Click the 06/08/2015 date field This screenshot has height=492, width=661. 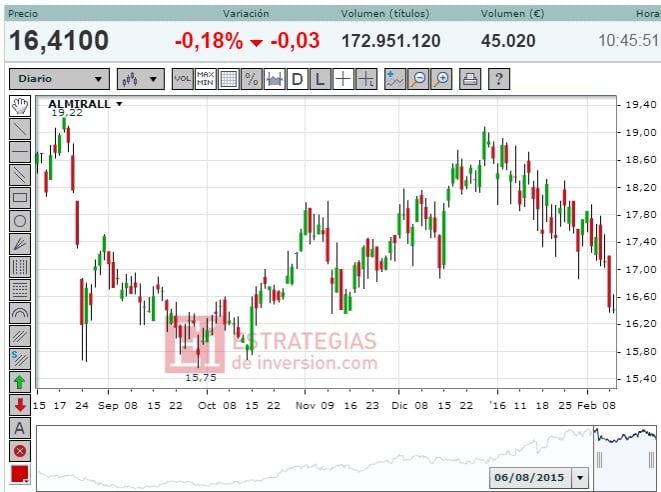tap(529, 478)
